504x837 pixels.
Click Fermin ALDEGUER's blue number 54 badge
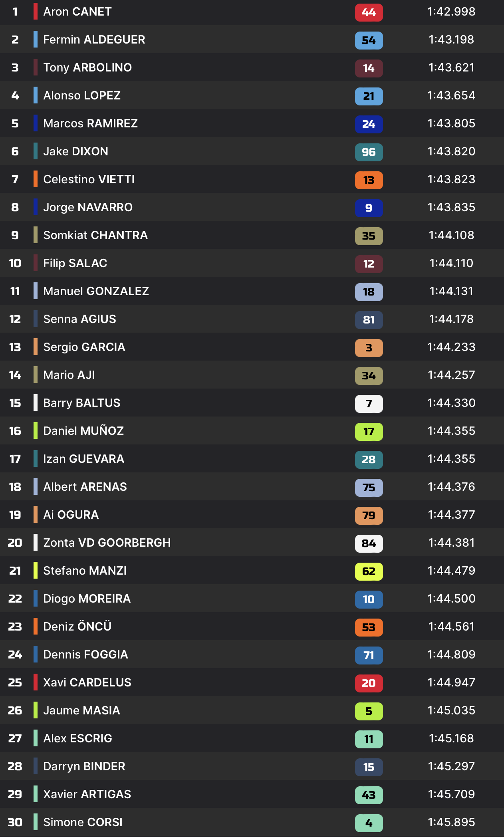(369, 40)
